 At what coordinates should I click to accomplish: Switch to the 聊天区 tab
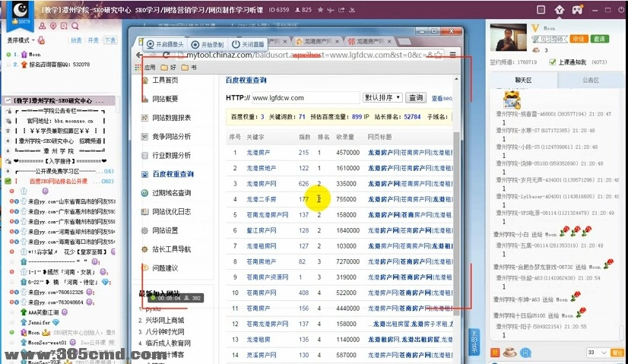coord(523,80)
